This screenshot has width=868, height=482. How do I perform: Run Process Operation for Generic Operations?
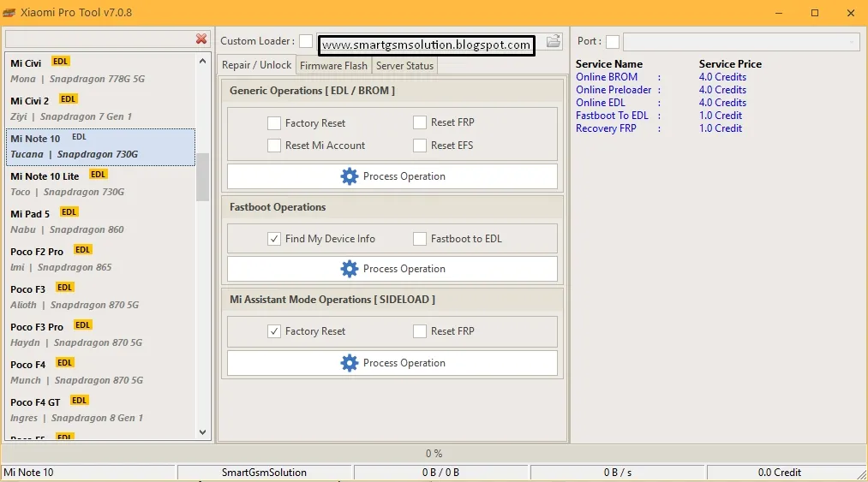click(x=392, y=176)
